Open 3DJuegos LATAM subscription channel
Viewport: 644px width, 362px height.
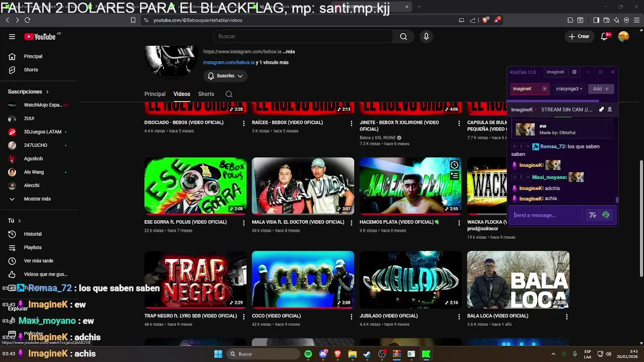tap(38, 132)
